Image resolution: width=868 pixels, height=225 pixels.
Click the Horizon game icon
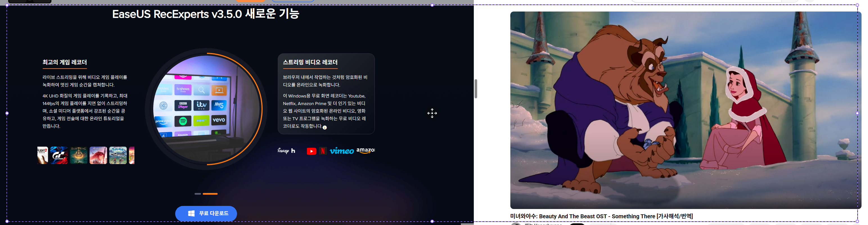coord(98,155)
